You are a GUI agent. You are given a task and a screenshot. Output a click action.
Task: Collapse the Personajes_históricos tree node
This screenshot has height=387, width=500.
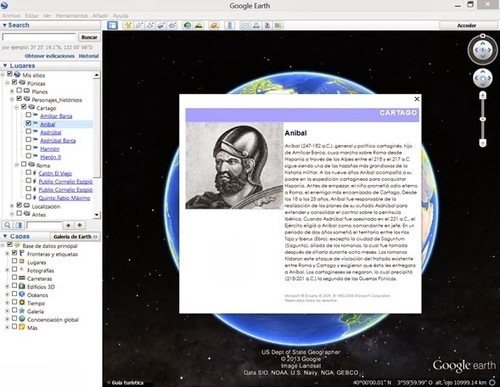(12, 99)
